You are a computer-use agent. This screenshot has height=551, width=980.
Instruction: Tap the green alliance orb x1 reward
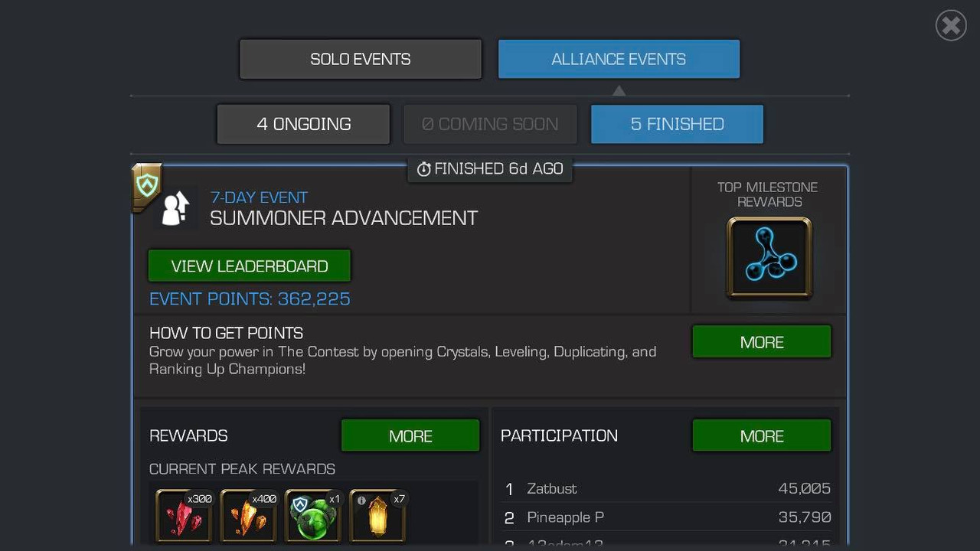(x=313, y=516)
